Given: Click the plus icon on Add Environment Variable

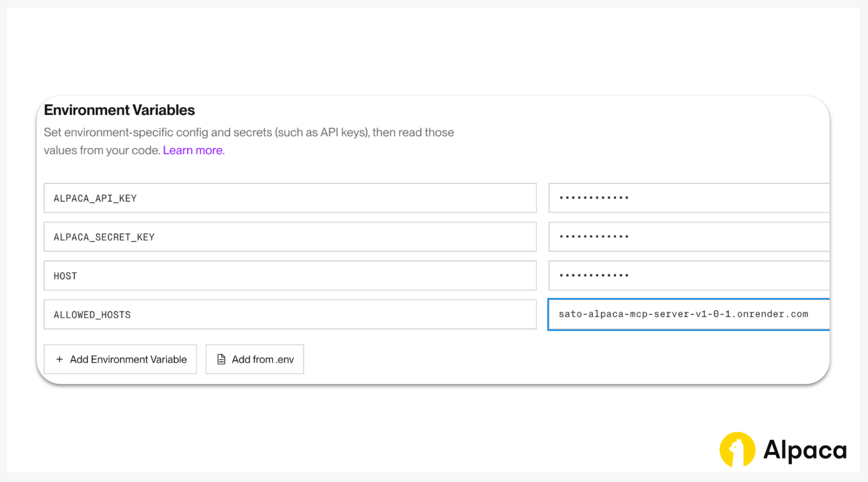Looking at the screenshot, I should pyautogui.click(x=59, y=359).
